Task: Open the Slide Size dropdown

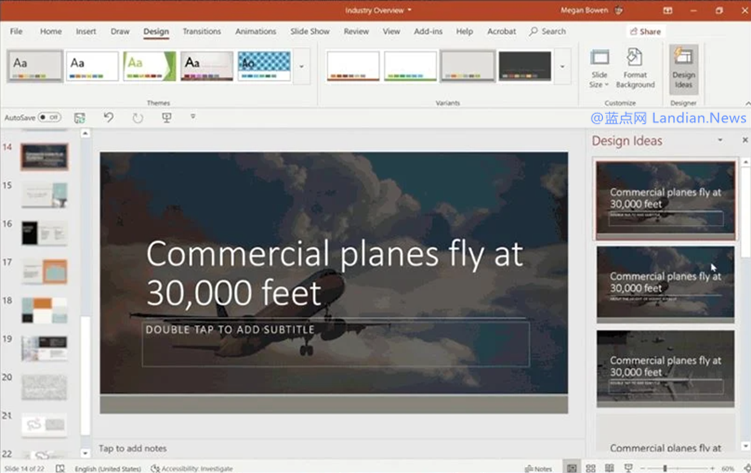Action: click(x=598, y=67)
